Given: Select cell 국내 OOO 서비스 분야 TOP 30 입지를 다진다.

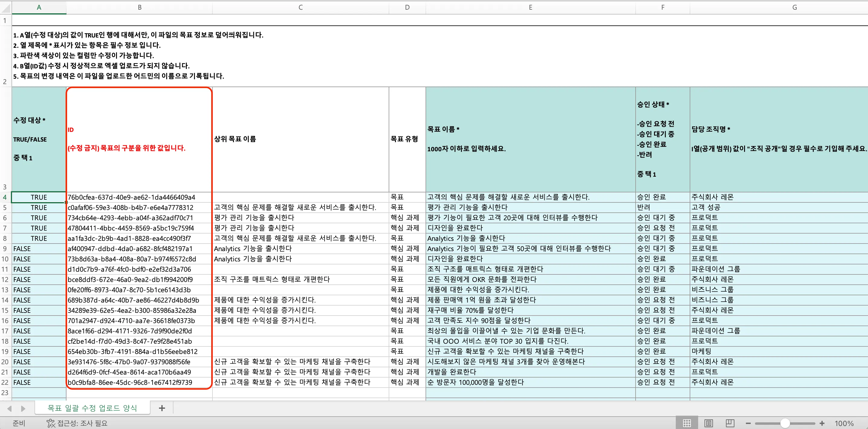Looking at the screenshot, I should 530,341.
